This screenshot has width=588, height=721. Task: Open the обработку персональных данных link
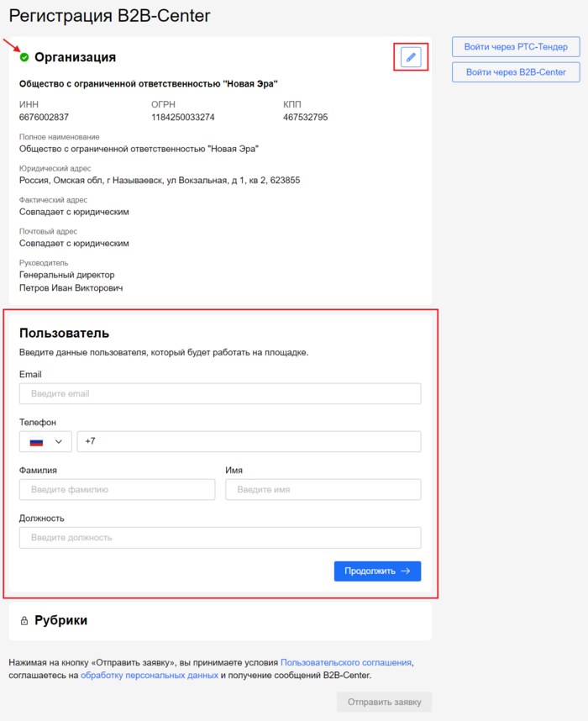click(x=150, y=675)
